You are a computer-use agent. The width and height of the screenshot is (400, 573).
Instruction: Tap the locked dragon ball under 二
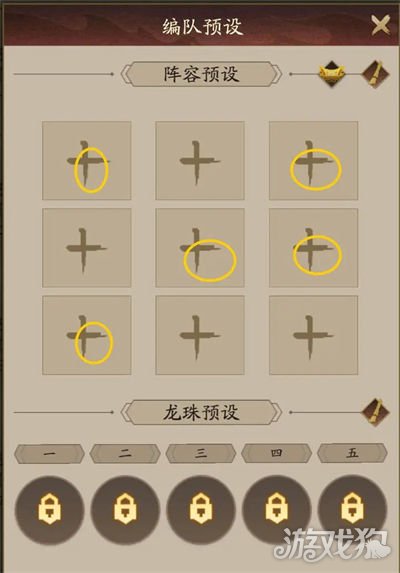(125, 509)
